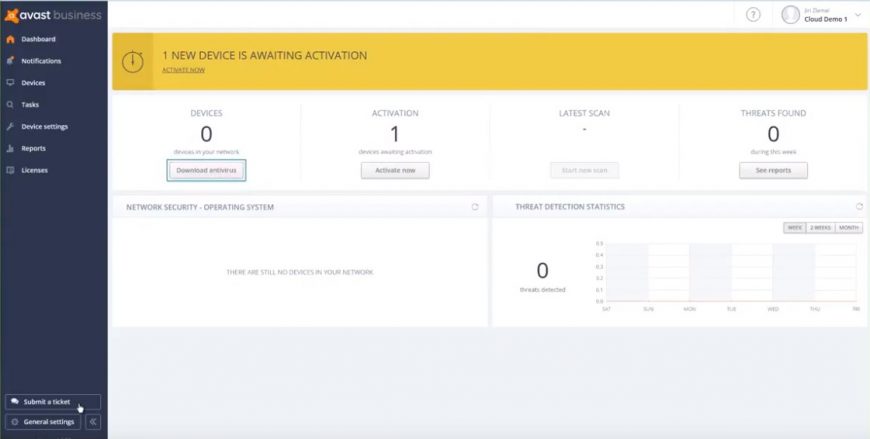870x439 pixels.
Task: Click the threat statistics chart area
Action: [x=730, y=273]
